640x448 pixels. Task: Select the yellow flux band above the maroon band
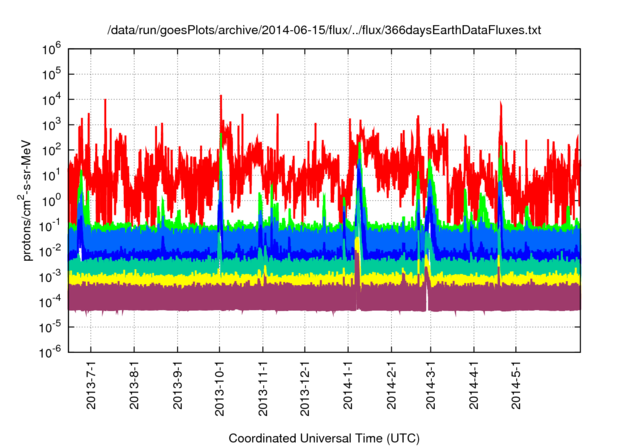[x=324, y=279]
